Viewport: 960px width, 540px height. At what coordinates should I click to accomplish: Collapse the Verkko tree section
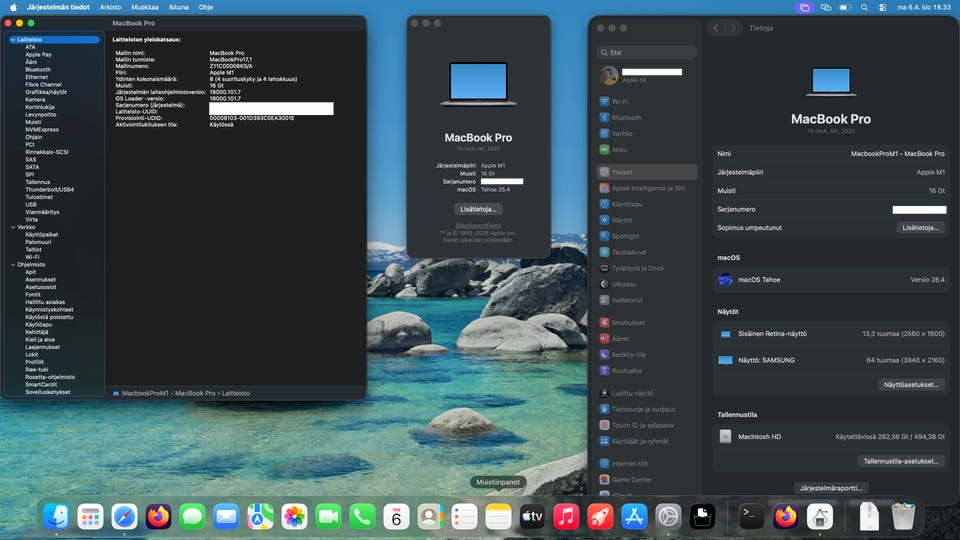[13, 227]
